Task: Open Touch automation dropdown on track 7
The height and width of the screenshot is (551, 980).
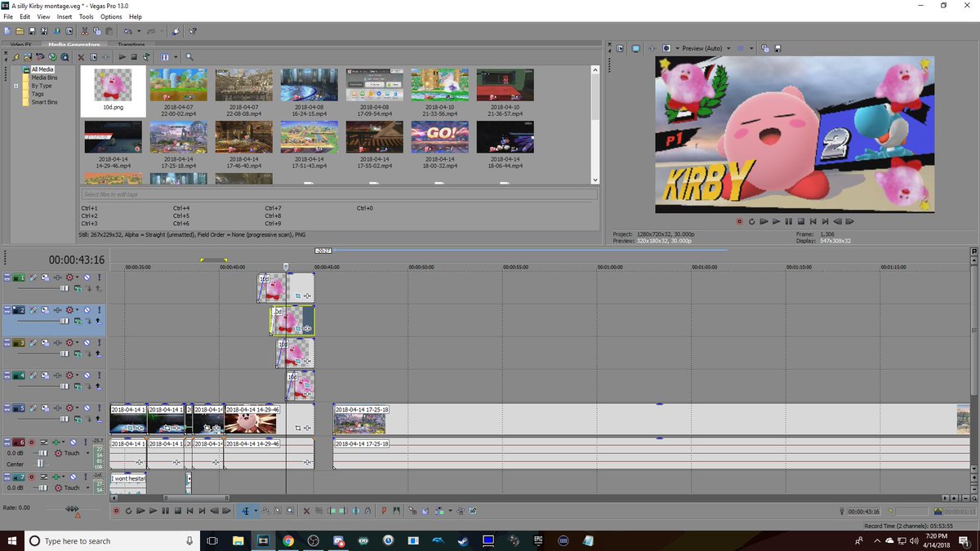Action: pyautogui.click(x=87, y=487)
